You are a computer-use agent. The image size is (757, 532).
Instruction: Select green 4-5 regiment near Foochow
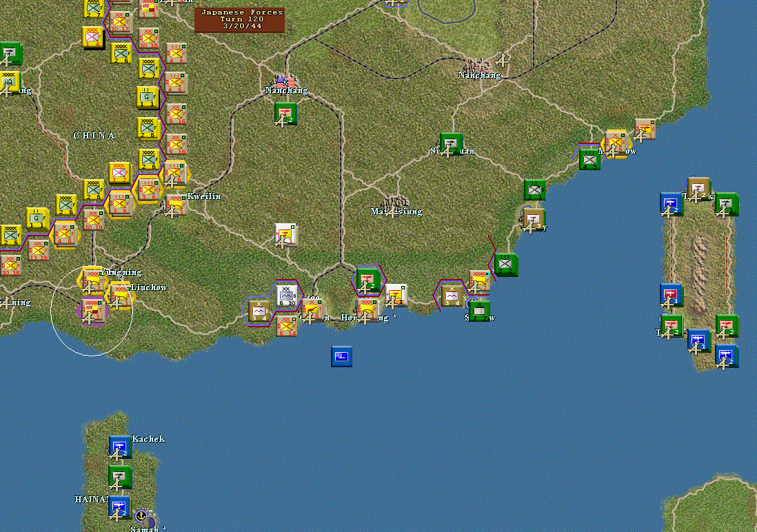(x=589, y=159)
